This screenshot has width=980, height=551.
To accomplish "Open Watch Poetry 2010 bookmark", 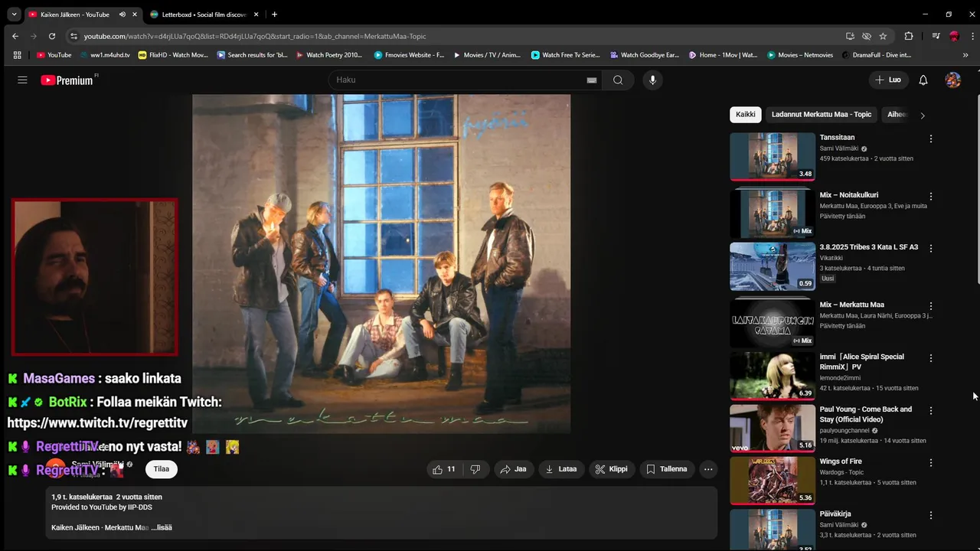I will pos(328,55).
